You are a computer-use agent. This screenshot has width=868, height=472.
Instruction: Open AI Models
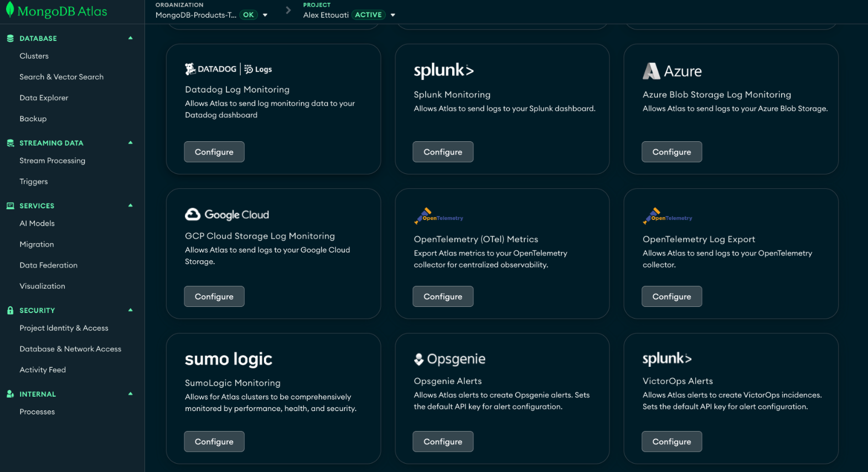click(x=37, y=223)
